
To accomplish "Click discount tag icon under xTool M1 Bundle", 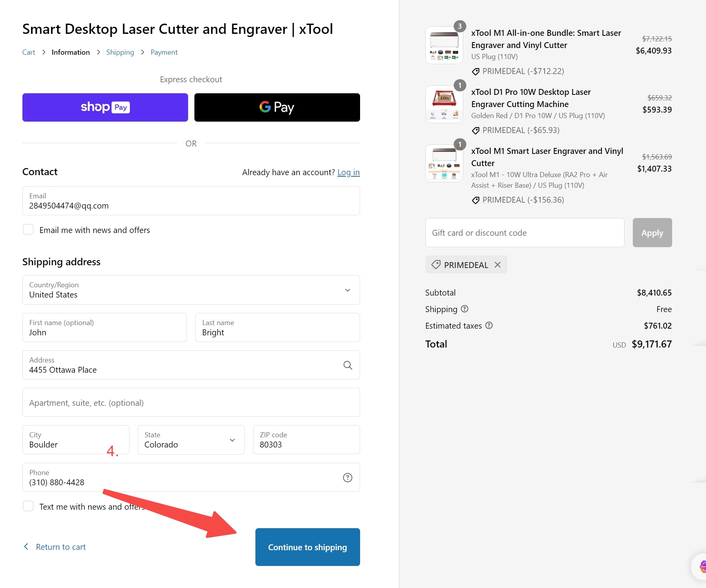I will pos(476,72).
